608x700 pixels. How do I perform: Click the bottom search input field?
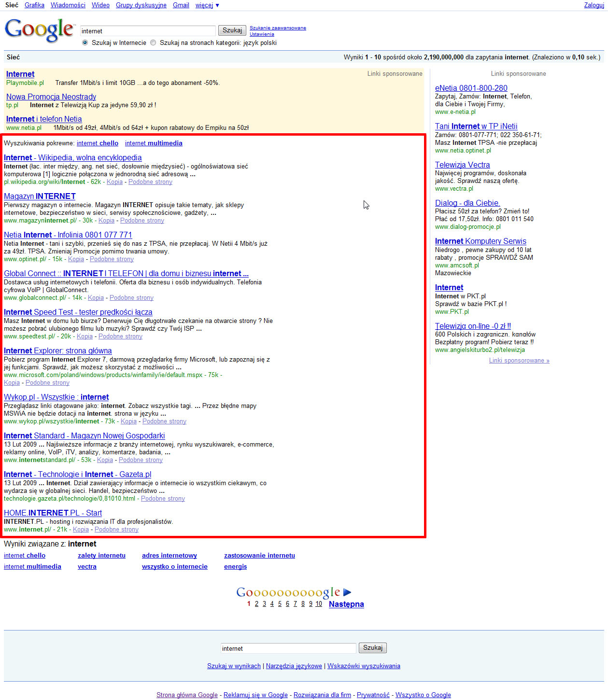[x=288, y=648]
